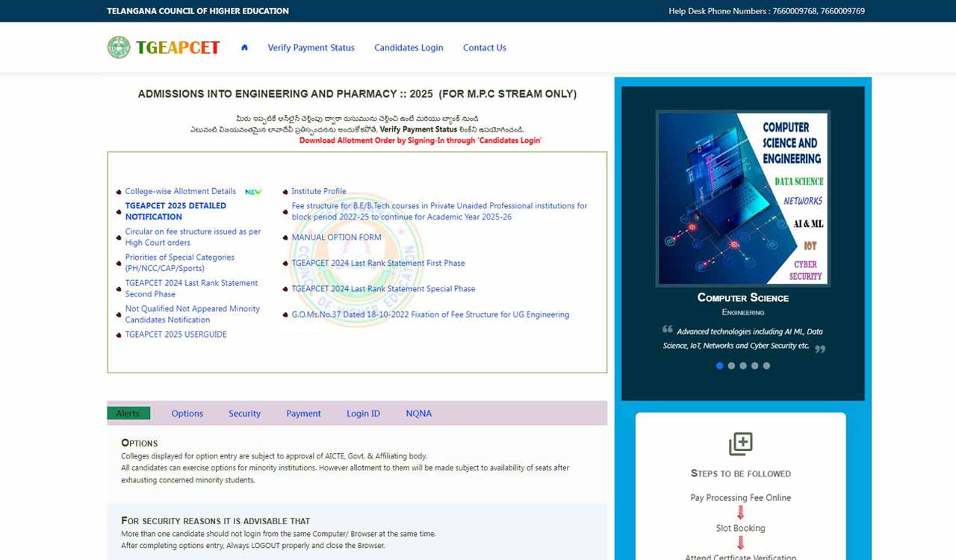Open the Manual Option Form link
This screenshot has height=560, width=956.
(336, 237)
